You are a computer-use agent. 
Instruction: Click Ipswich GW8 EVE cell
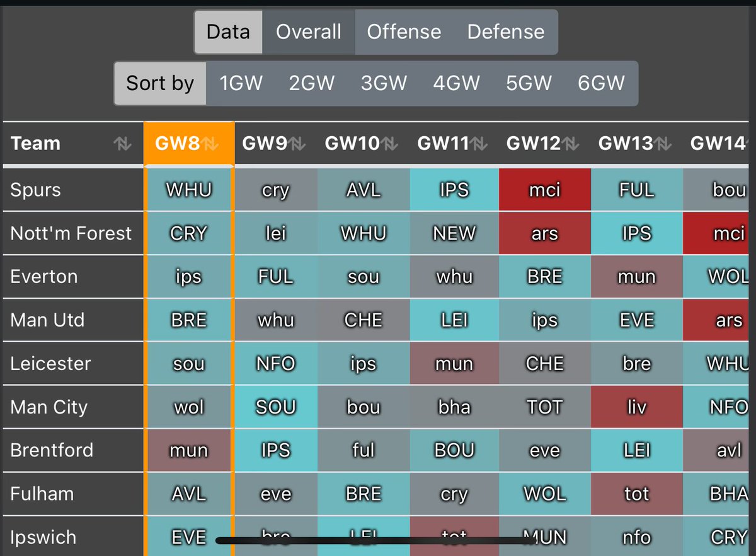pos(189,537)
